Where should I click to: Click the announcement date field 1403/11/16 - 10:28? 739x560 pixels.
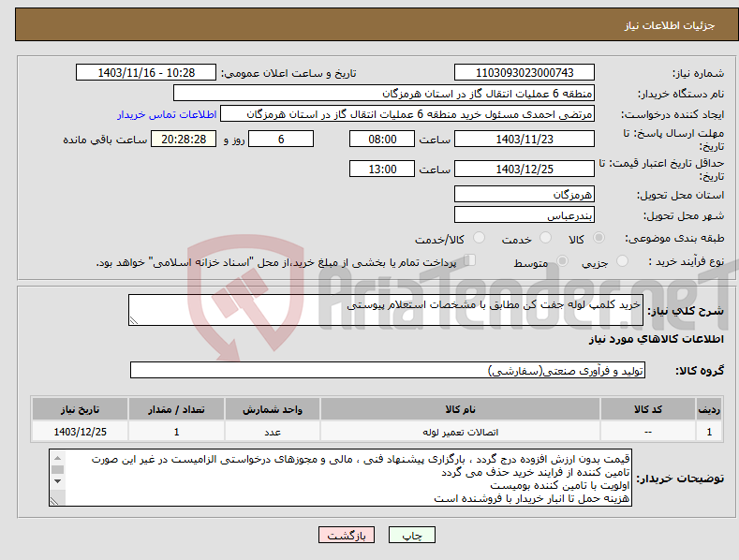[146, 73]
